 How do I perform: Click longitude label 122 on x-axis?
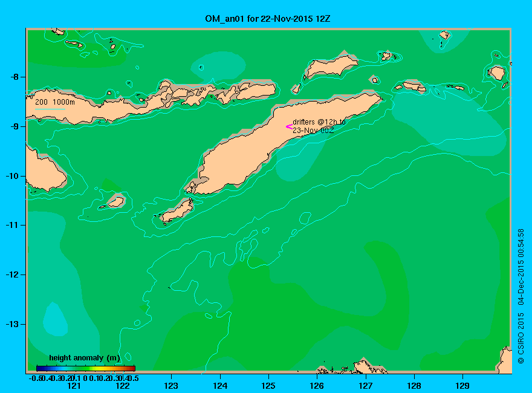pyautogui.click(x=123, y=386)
